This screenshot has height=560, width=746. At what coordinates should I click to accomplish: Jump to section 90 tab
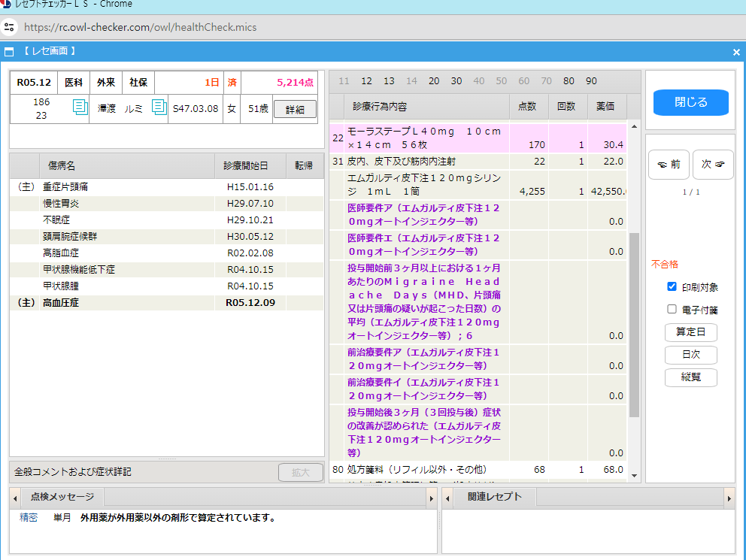pyautogui.click(x=591, y=81)
